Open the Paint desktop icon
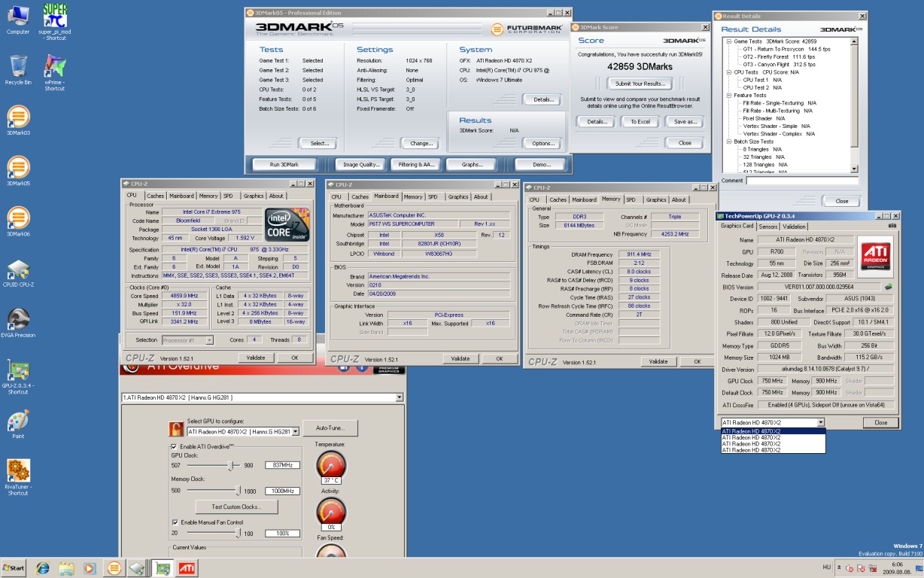This screenshot has height=578, width=924. click(x=18, y=421)
